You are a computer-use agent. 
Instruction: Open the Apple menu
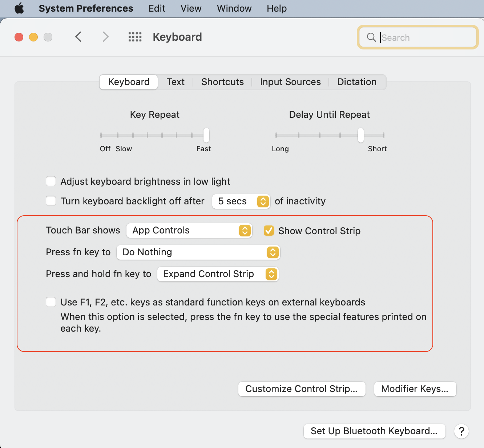point(19,8)
